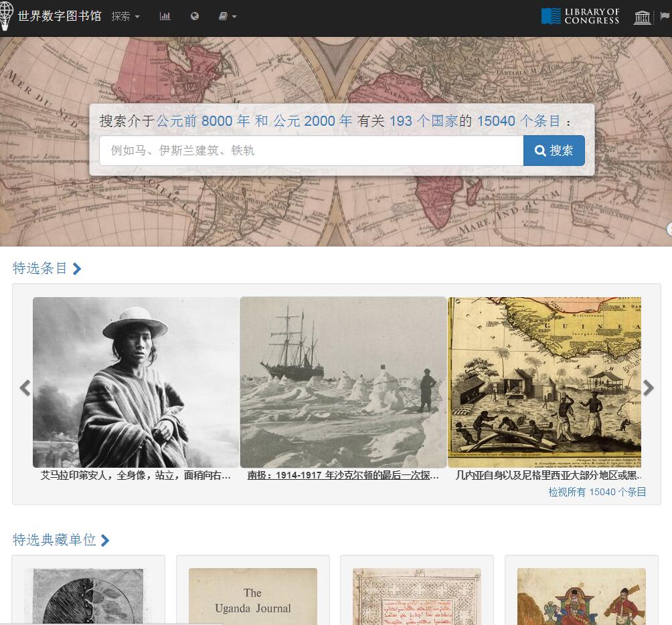The width and height of the screenshot is (672, 625).
Task: Click the 世界数字图书馆 site title
Action: click(x=60, y=16)
